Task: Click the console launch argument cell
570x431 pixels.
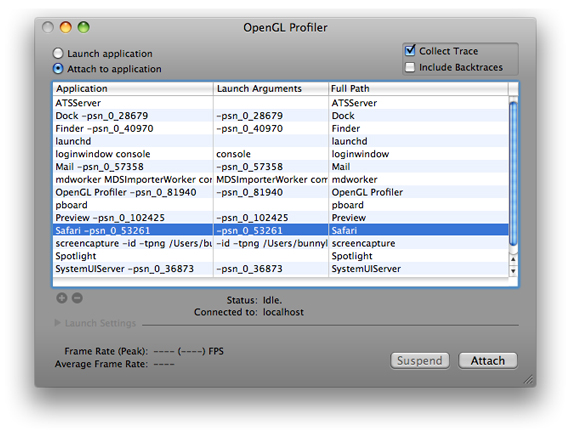Action: pyautogui.click(x=271, y=154)
